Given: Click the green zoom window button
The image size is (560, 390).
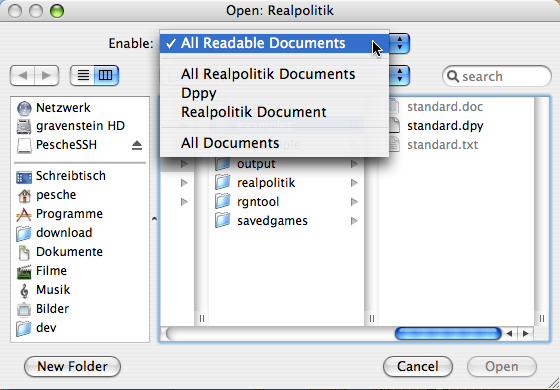Looking at the screenshot, I should coord(57,11).
